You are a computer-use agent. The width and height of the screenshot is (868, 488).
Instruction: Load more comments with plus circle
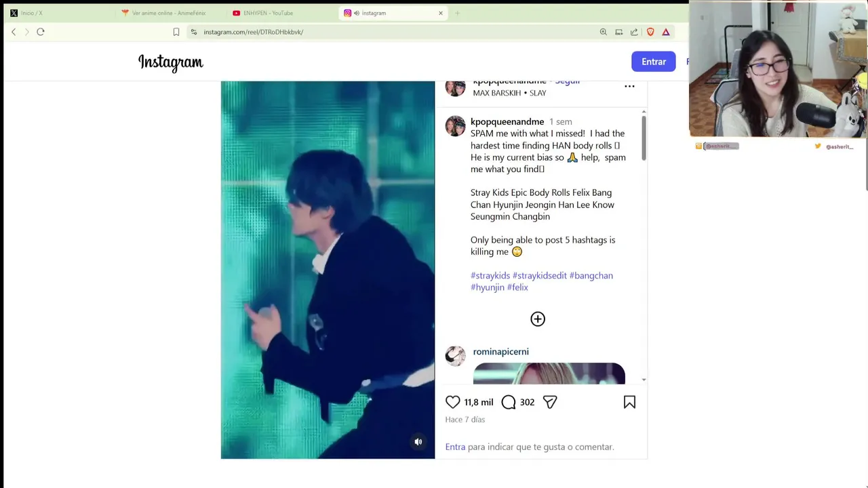[538, 319]
